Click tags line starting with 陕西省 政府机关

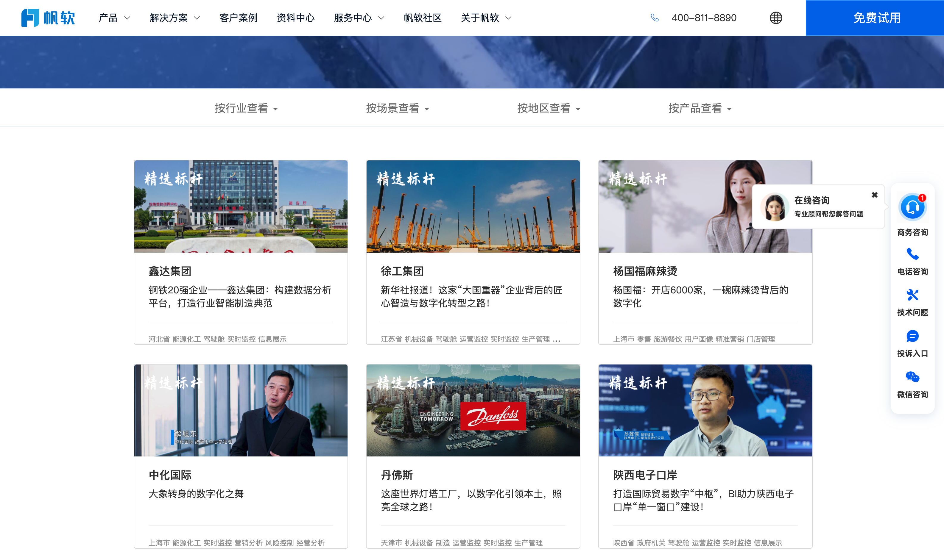(697, 543)
